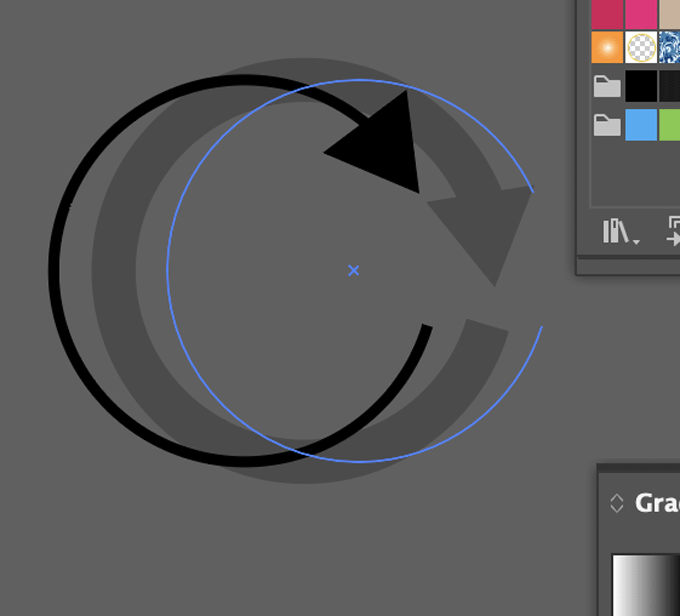The width and height of the screenshot is (680, 616).
Task: Open the Swatch Libraries menu
Action: point(621,231)
